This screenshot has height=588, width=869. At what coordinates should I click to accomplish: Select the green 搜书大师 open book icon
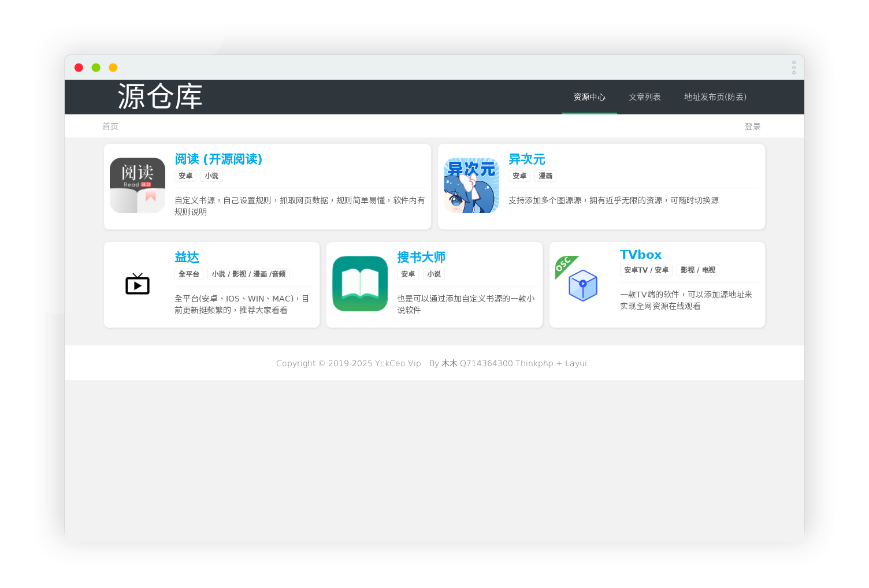point(360,284)
